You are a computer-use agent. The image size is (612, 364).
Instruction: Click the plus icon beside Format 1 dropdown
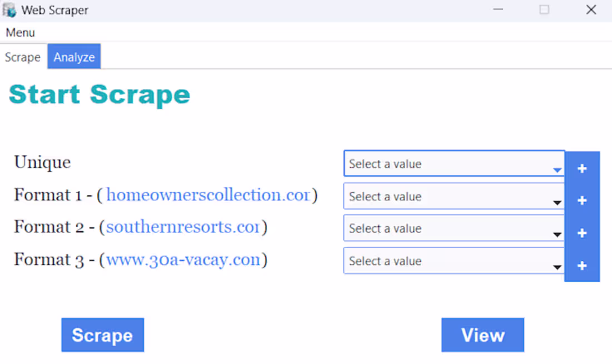tap(582, 200)
